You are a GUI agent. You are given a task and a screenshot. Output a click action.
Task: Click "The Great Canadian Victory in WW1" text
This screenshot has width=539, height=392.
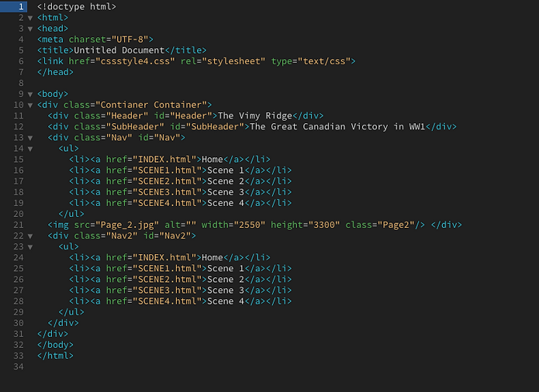337,126
